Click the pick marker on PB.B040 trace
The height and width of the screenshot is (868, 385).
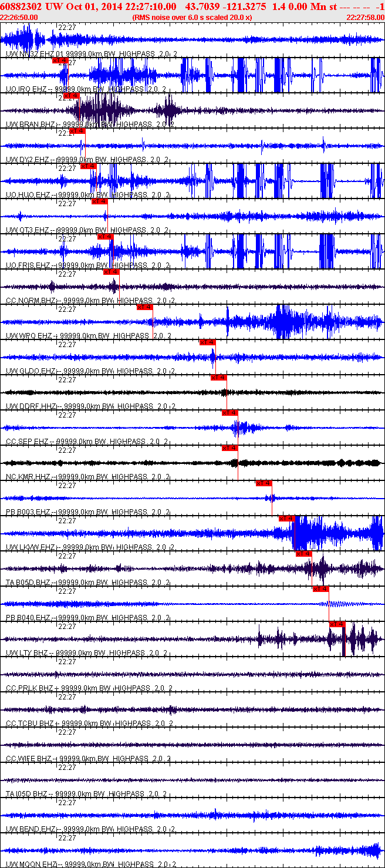coord(320,589)
